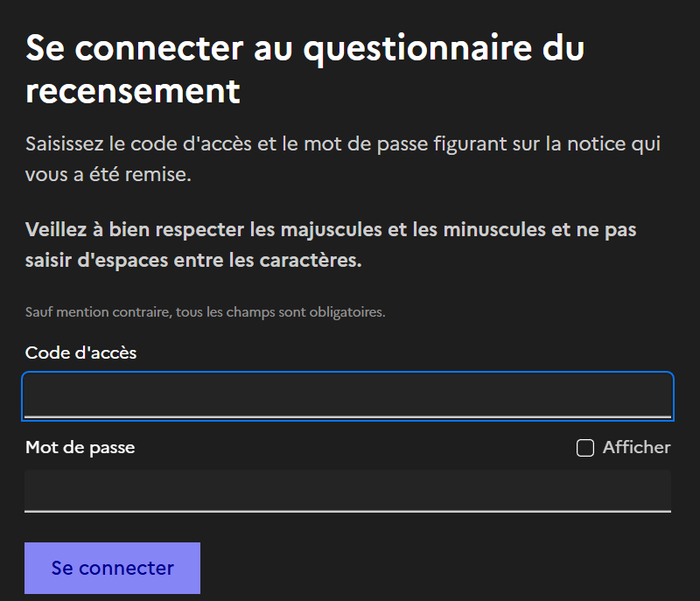The image size is (700, 601).
Task: Enable the Afficher password checkbox
Action: [x=585, y=448]
